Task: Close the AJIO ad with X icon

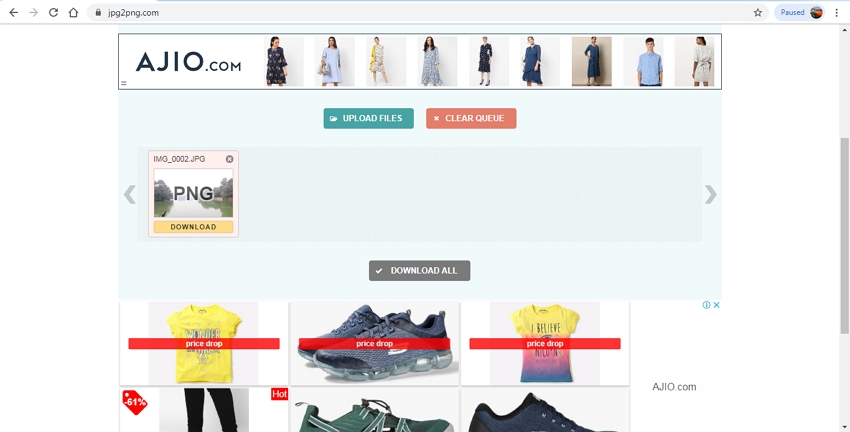Action: point(716,305)
